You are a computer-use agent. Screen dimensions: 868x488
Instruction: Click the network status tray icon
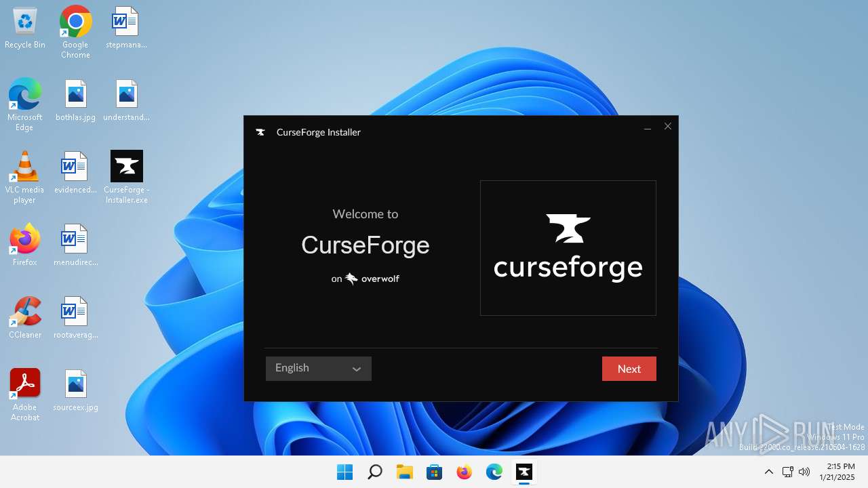point(787,472)
